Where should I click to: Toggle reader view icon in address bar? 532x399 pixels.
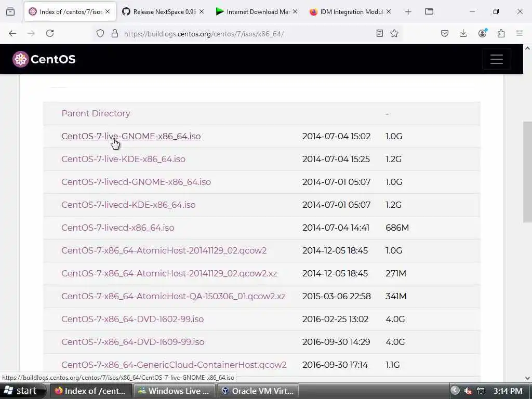380,33
